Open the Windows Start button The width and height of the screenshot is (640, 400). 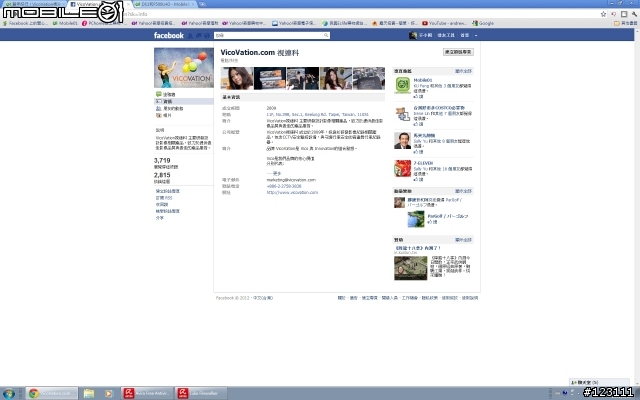[9, 393]
